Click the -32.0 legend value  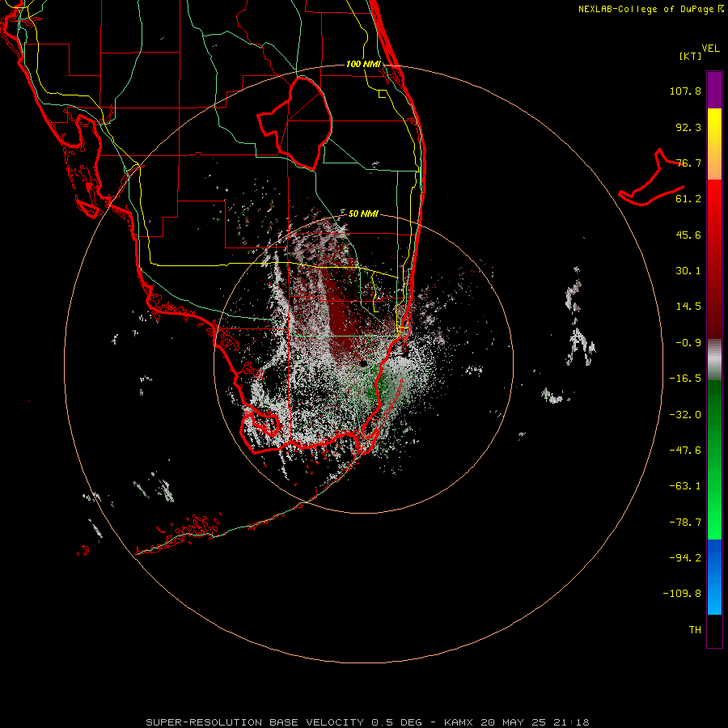click(685, 415)
